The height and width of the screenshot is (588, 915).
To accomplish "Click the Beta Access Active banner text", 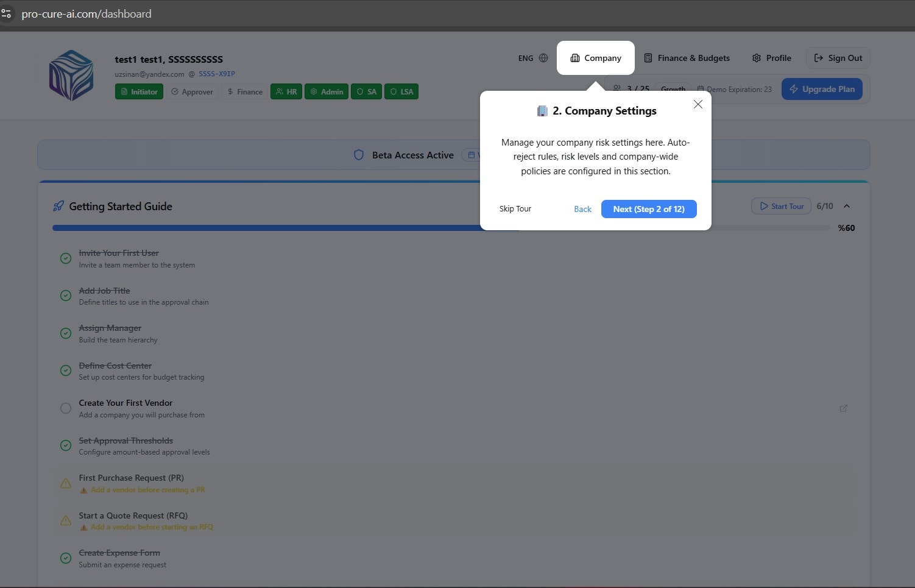I will pos(413,155).
